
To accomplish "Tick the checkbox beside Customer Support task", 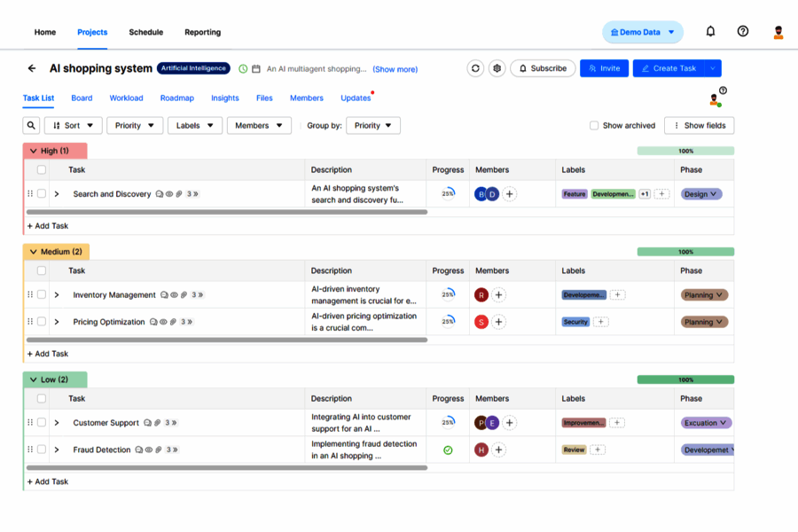I will 41,423.
